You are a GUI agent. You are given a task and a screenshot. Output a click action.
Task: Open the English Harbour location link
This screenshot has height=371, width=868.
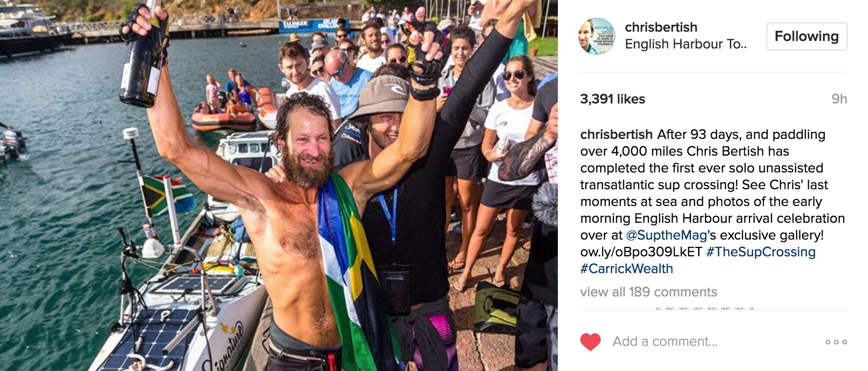click(x=686, y=44)
